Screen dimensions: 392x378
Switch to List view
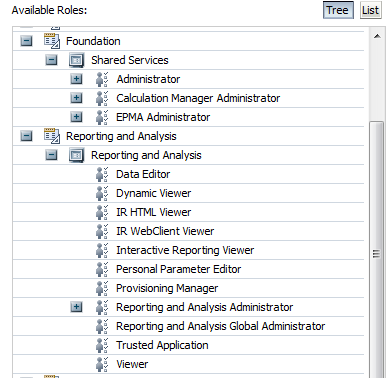coord(370,10)
